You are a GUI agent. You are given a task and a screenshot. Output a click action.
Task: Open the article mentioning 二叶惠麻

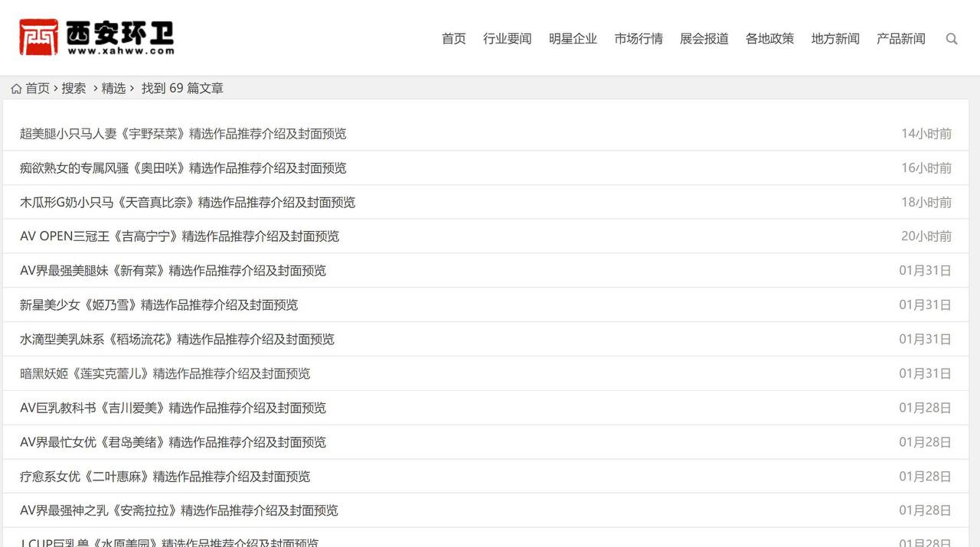165,477
